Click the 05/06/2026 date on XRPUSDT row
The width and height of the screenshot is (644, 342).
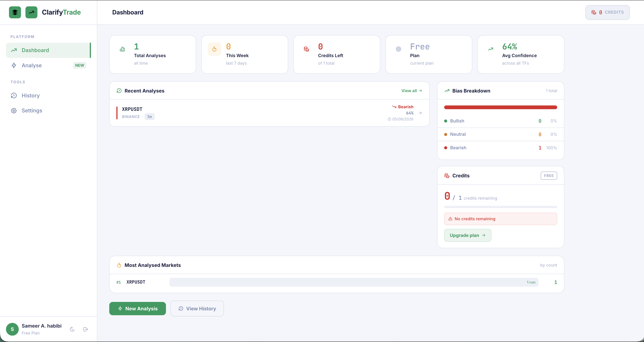[402, 119]
